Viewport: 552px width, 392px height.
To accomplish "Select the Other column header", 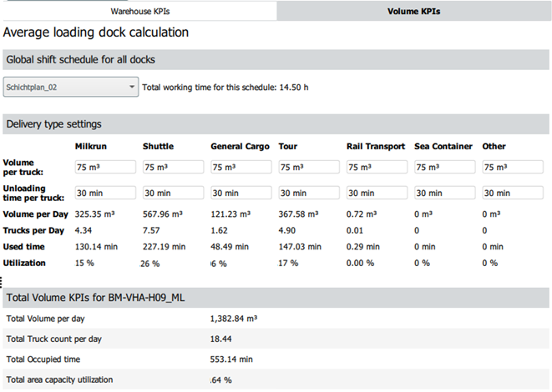I will click(494, 146).
